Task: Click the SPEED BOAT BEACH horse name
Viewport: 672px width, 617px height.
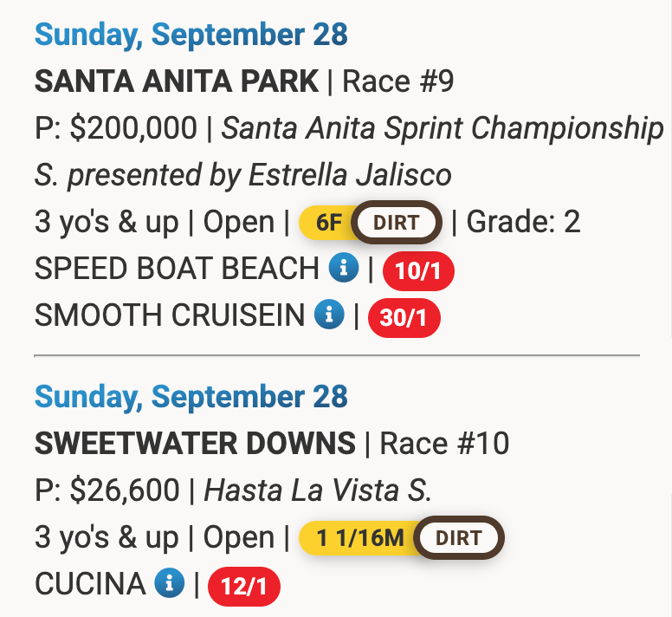Action: [x=177, y=270]
